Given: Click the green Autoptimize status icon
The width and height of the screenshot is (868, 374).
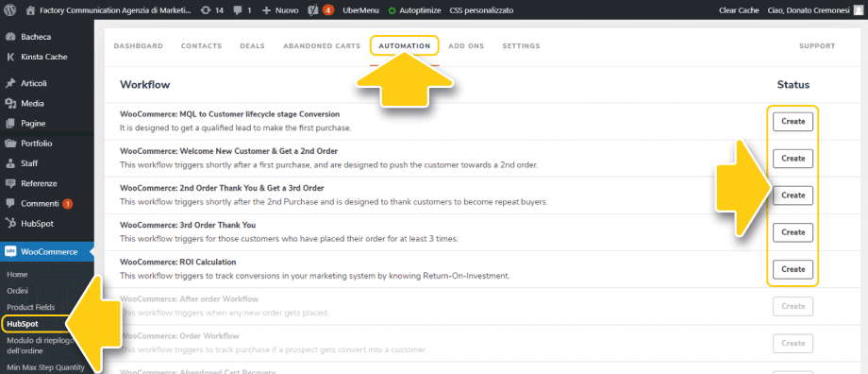Looking at the screenshot, I should point(392,10).
